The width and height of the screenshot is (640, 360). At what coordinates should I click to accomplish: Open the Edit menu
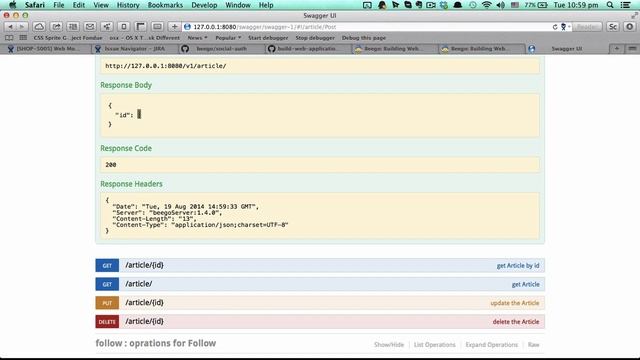tap(78, 5)
